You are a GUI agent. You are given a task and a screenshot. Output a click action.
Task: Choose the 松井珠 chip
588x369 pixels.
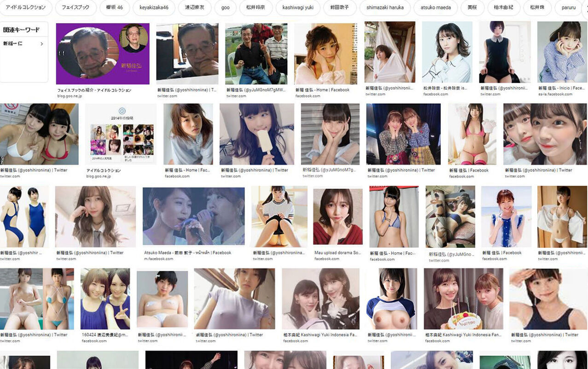537,7
